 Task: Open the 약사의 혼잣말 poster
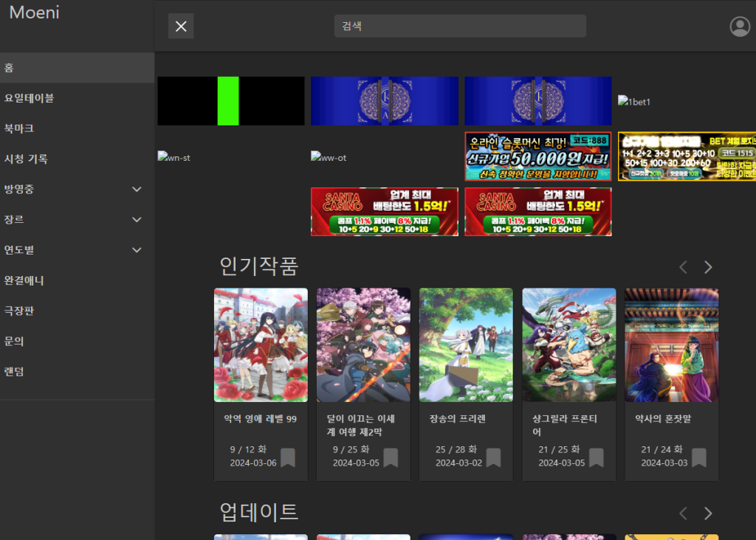[x=672, y=345]
